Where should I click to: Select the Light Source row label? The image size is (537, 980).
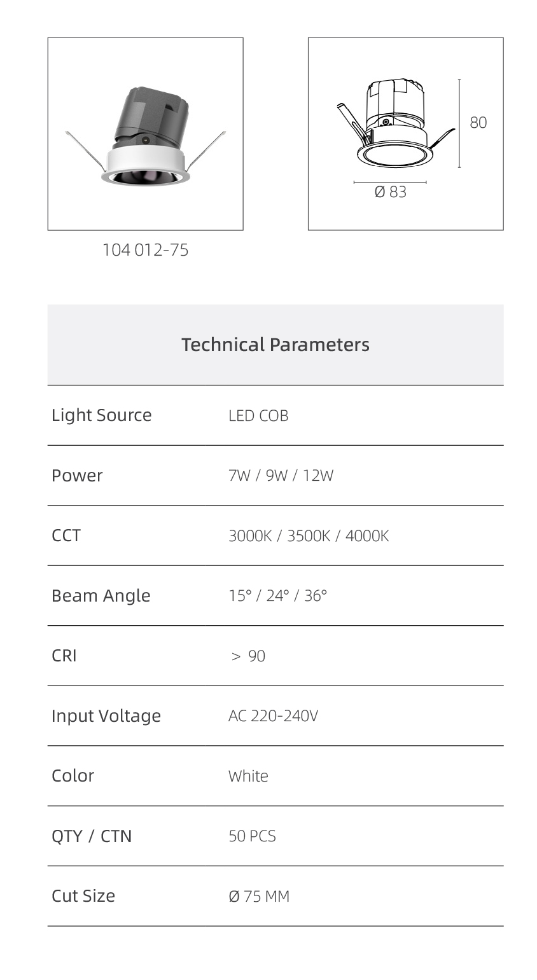pyautogui.click(x=102, y=415)
